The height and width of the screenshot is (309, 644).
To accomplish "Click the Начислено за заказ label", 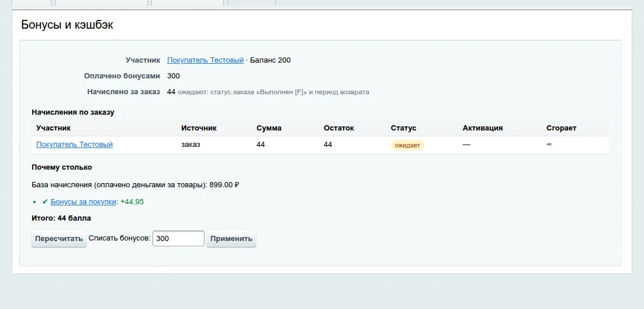I will click(x=124, y=92).
